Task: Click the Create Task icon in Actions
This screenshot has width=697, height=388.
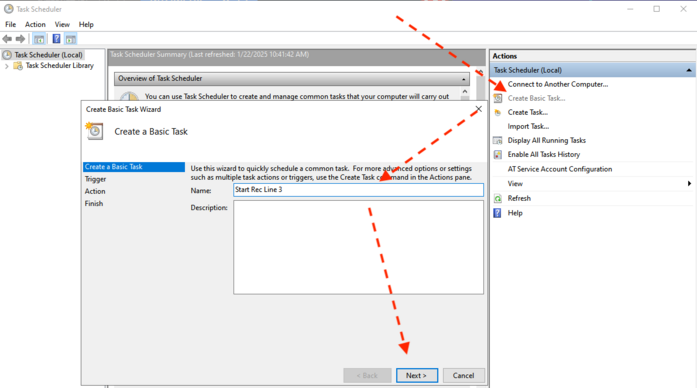Action: coord(498,112)
